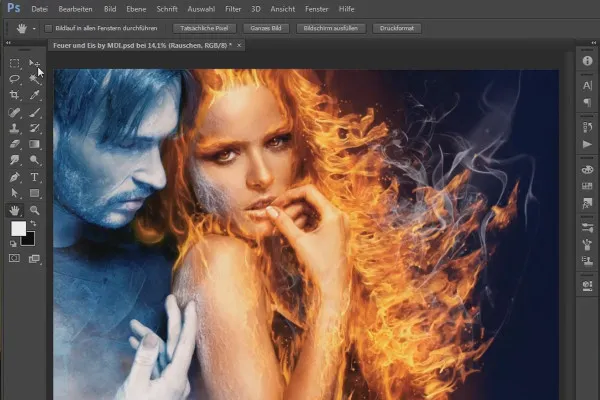Open the Brush Presets panel icon
The height and width of the screenshot is (400, 600).
[x=587, y=228]
